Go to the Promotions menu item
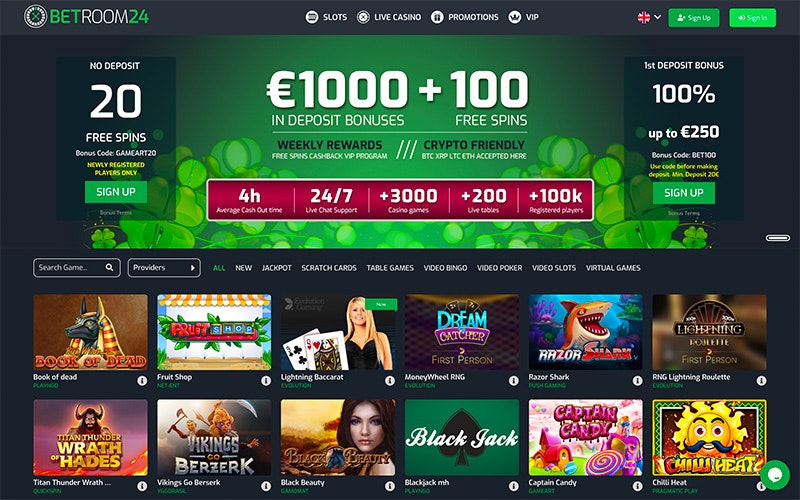Viewport: 800px width, 500px height. (x=465, y=17)
